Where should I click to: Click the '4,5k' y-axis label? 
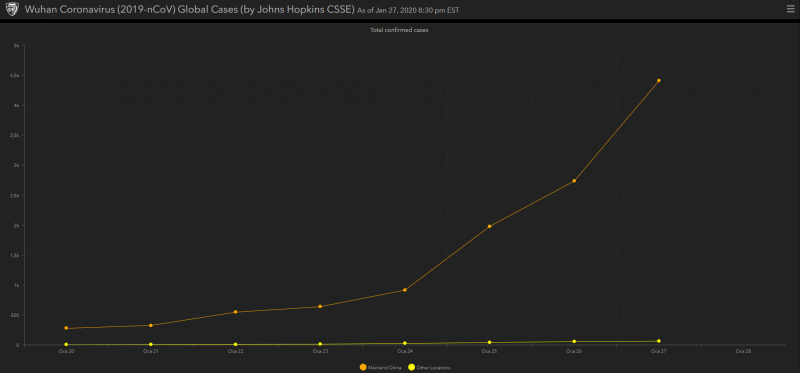15,76
